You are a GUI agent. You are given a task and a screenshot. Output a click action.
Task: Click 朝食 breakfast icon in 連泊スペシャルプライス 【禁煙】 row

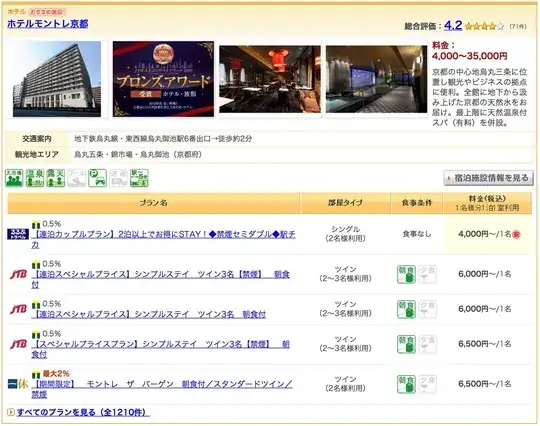pyautogui.click(x=406, y=274)
